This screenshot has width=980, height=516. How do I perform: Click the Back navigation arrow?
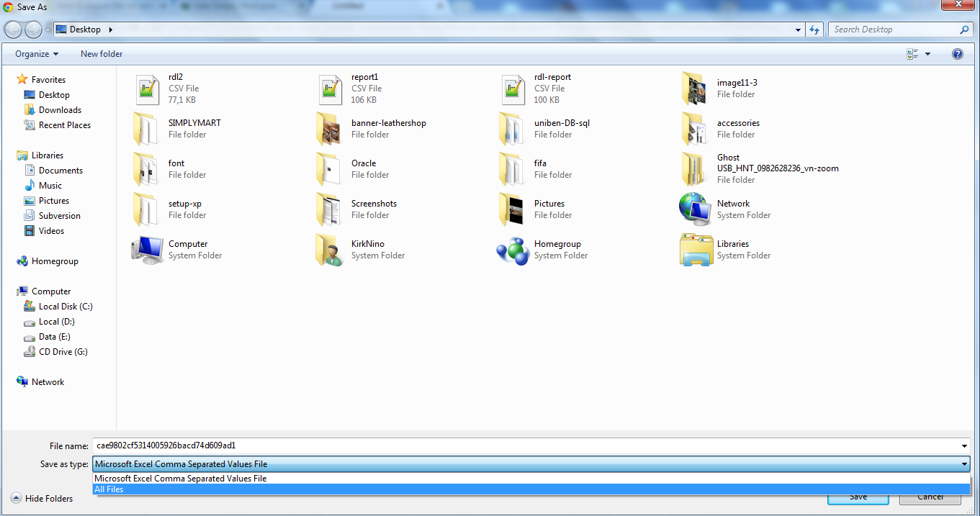(x=14, y=30)
